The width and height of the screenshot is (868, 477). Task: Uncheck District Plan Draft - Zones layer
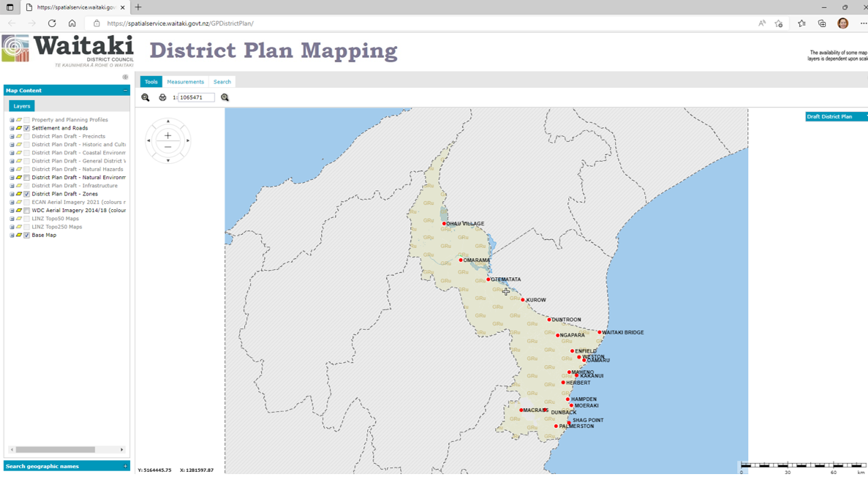pos(26,195)
